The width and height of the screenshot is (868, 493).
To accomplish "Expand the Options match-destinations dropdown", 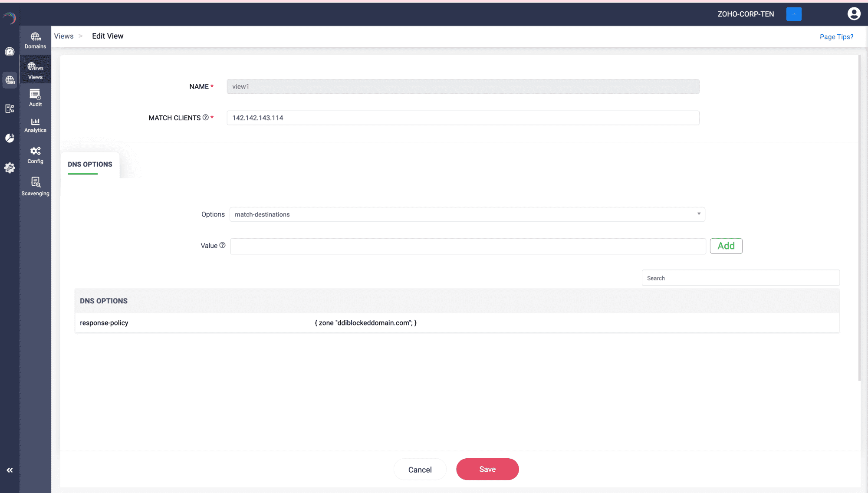I will tap(467, 214).
